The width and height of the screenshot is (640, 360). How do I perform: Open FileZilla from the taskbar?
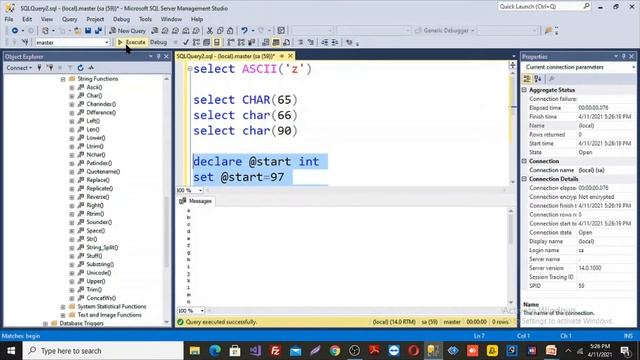coord(275,351)
